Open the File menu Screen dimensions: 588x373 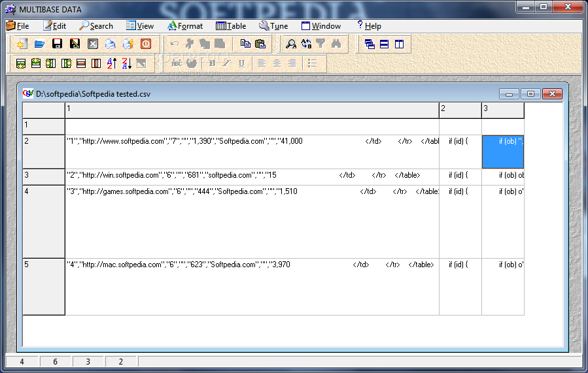point(18,26)
